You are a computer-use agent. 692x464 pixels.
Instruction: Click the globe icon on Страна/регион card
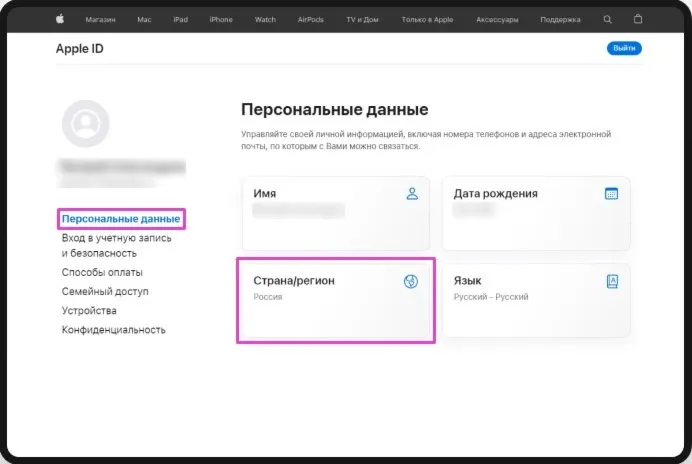pyautogui.click(x=411, y=281)
